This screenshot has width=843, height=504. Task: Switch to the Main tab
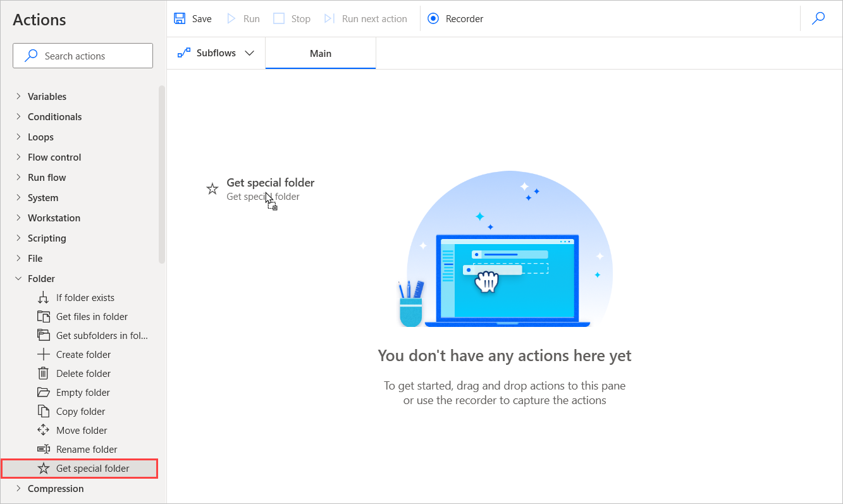[321, 53]
